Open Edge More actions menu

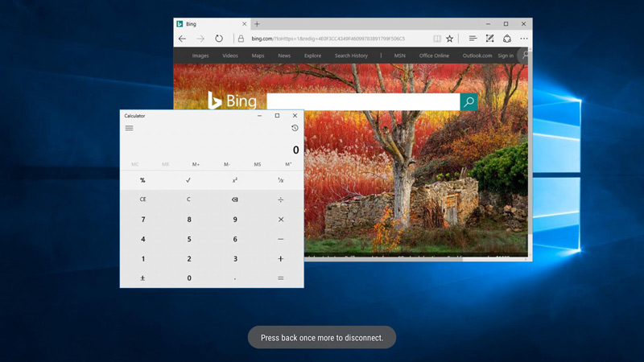(x=524, y=39)
